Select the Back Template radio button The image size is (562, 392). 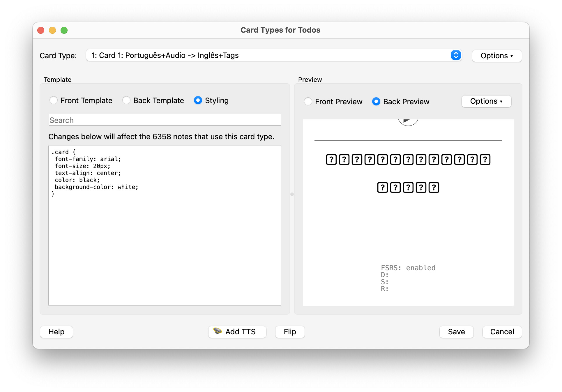(x=126, y=100)
